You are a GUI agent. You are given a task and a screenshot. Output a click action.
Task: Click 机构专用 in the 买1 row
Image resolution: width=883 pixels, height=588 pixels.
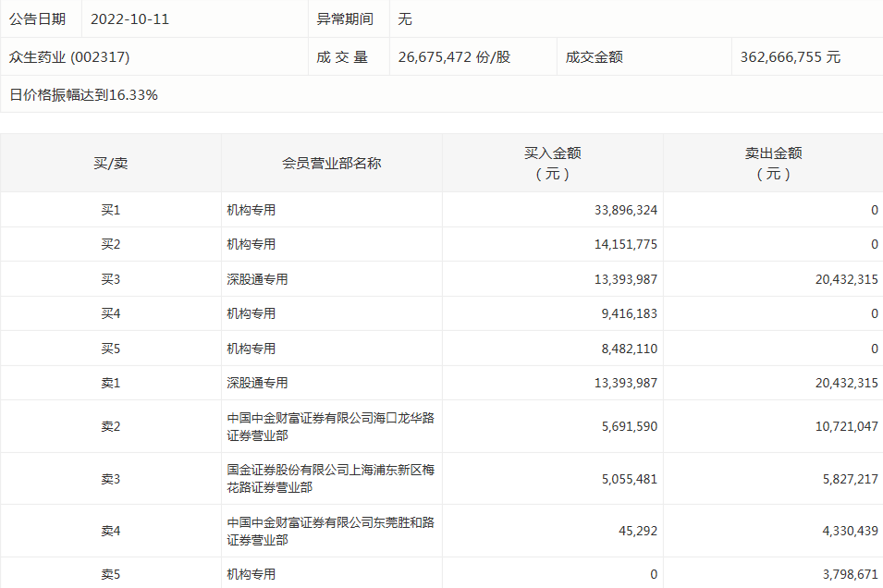click(251, 210)
